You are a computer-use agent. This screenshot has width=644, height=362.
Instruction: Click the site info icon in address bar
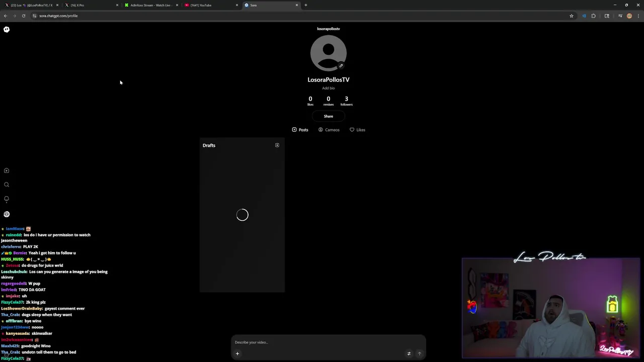(34, 16)
